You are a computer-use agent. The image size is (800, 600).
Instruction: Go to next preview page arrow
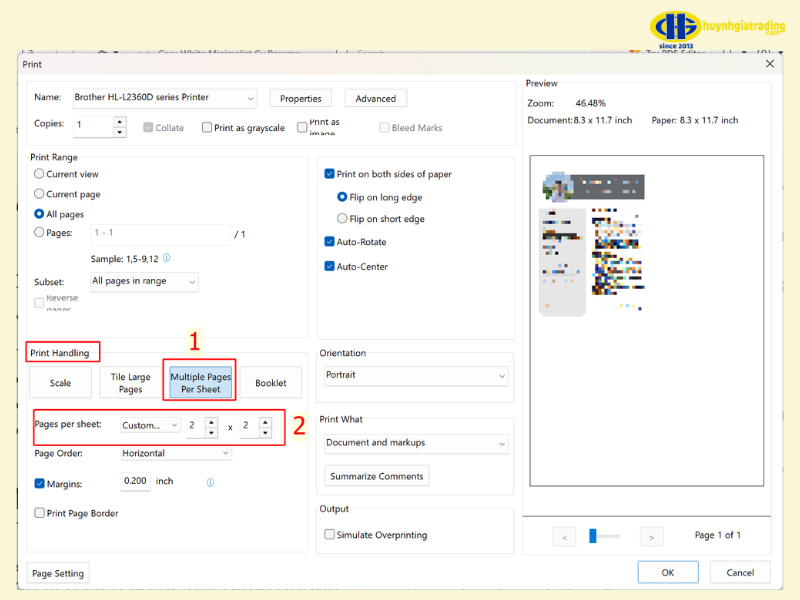[651, 537]
